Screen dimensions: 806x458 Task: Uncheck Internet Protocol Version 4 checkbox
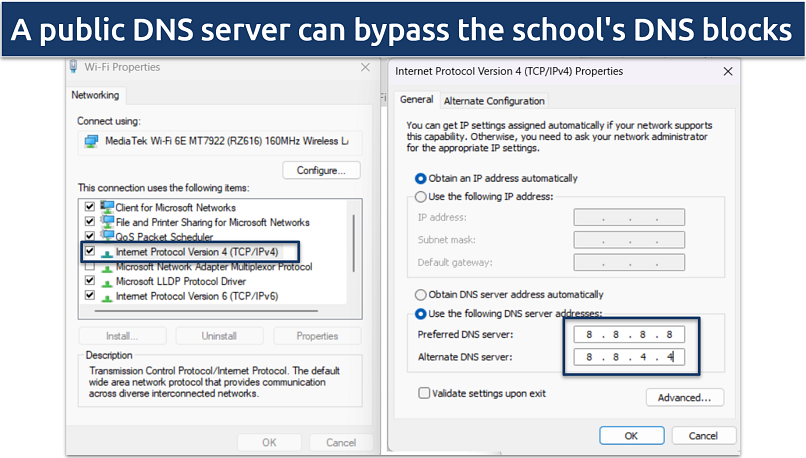(90, 252)
